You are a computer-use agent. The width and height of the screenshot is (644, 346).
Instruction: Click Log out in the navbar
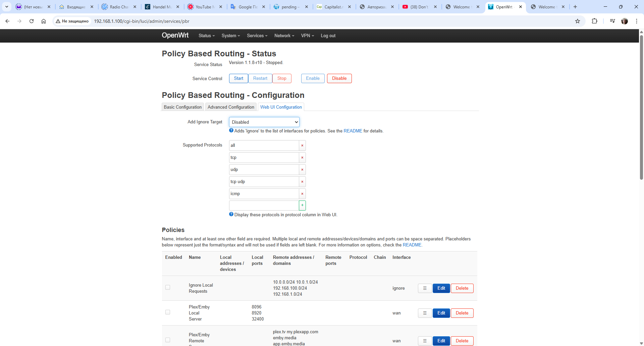pos(328,36)
